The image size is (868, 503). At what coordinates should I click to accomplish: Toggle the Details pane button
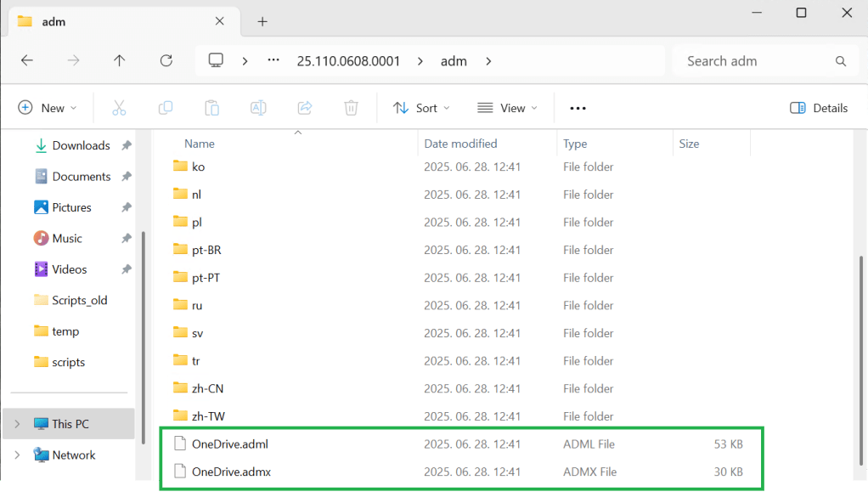(819, 108)
